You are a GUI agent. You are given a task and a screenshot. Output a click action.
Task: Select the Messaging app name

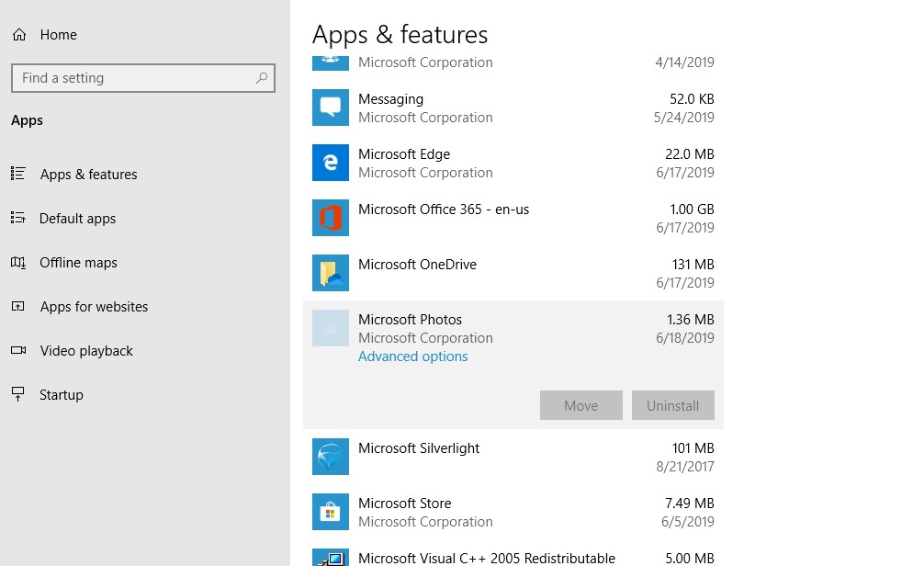point(390,98)
